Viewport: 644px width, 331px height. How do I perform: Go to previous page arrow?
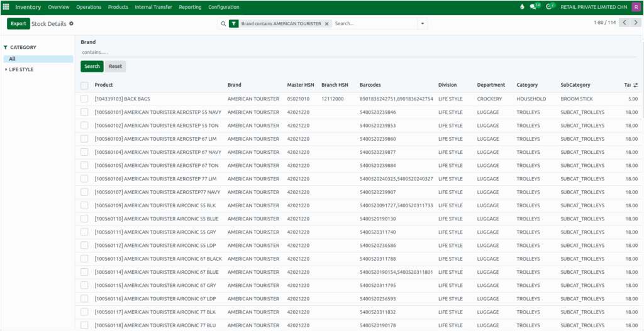pos(625,23)
